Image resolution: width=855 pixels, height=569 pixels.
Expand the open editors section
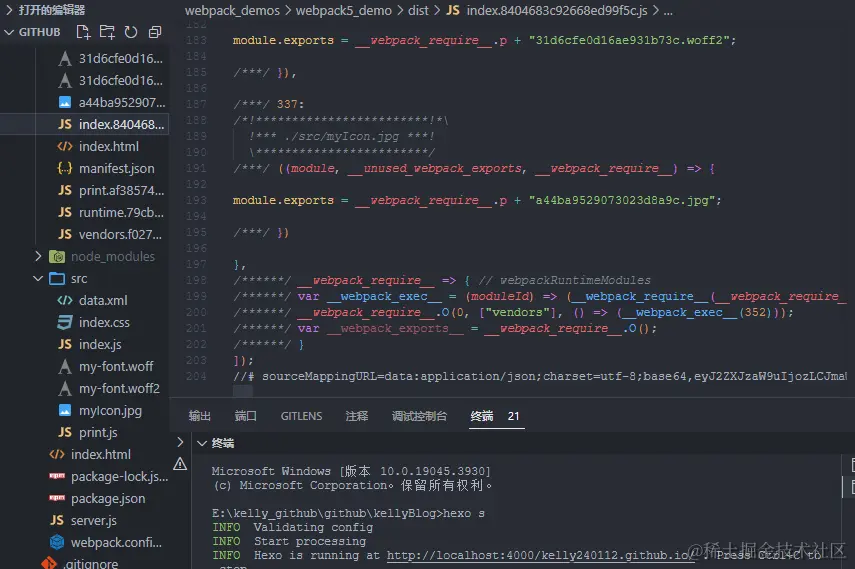coord(9,10)
